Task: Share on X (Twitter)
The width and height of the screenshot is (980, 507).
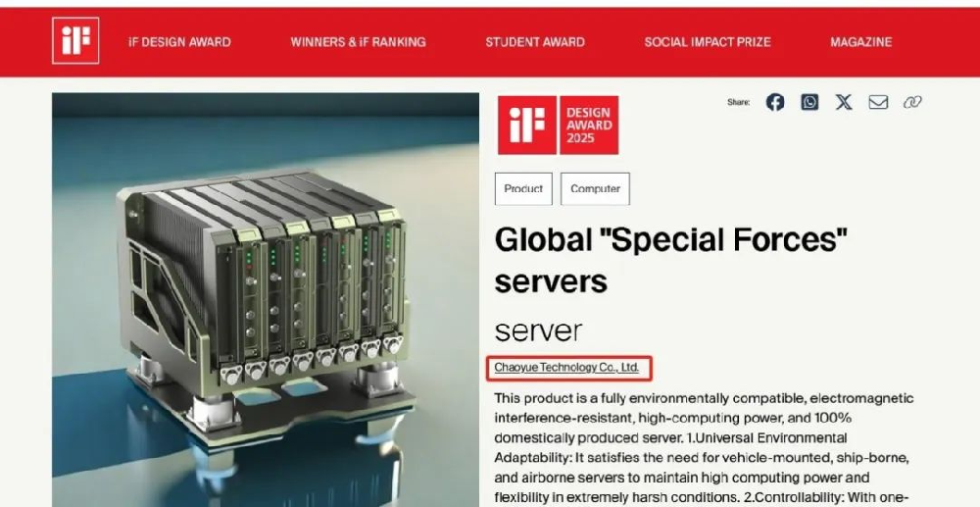Action: pos(844,102)
